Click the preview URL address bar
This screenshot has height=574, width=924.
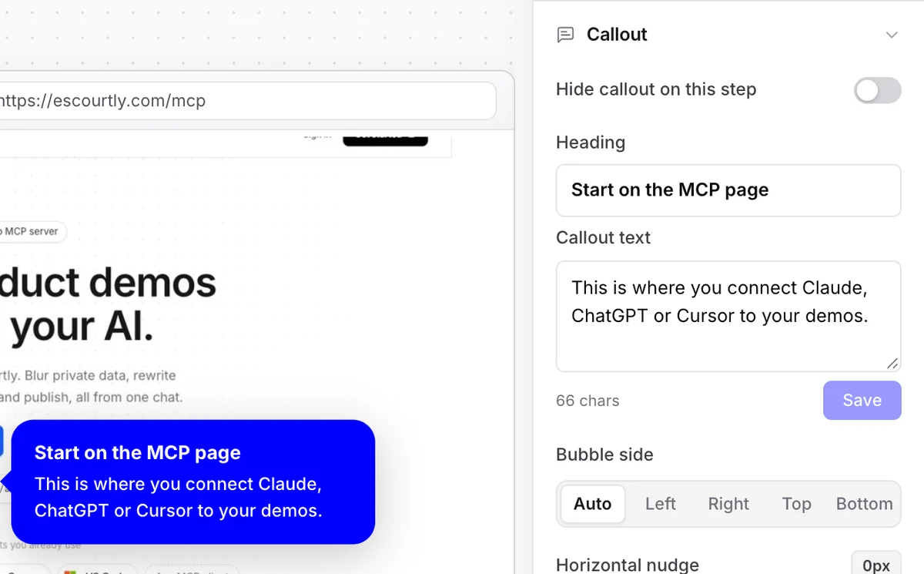pyautogui.click(x=248, y=101)
